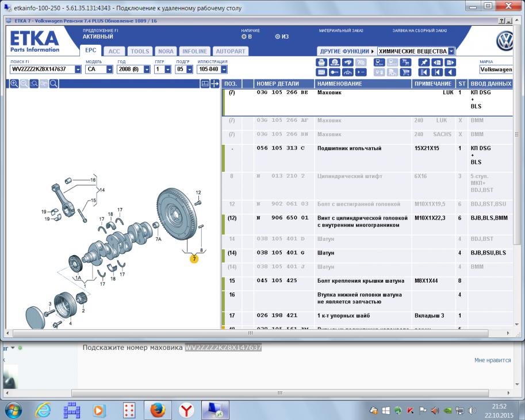This screenshot has height=420, width=525.
Task: Open the Иллюстрация dropdown
Action: 224,70
